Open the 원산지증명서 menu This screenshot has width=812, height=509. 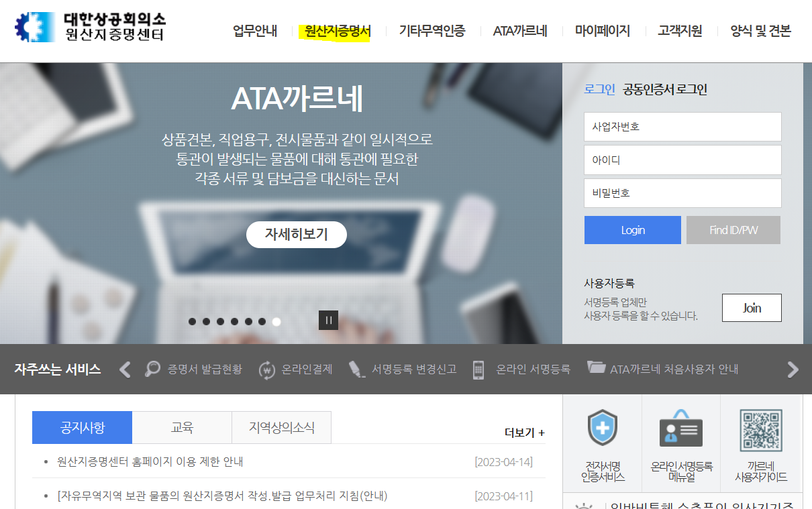pyautogui.click(x=338, y=31)
